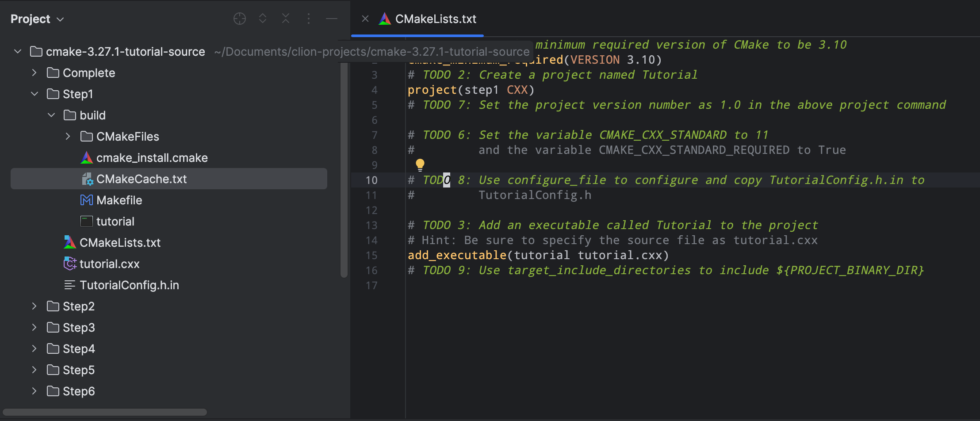Open tutorial.cxx source file

click(x=109, y=264)
